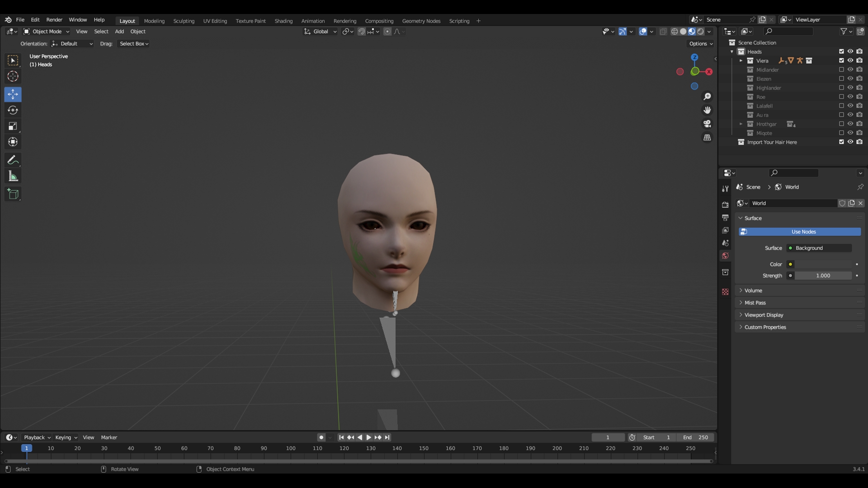
Task: Open Tool properties tab icon
Action: (725, 188)
